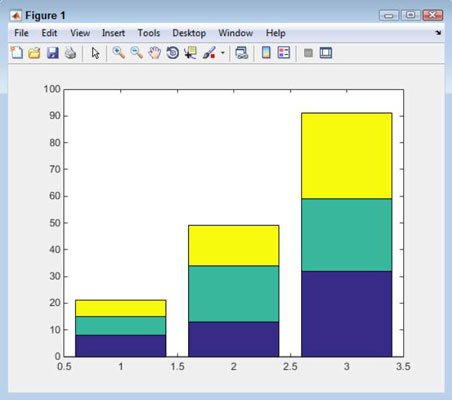Viewport: 452px width, 400px height.
Task: Click the x-axis tick label 3.5
Action: click(x=403, y=367)
